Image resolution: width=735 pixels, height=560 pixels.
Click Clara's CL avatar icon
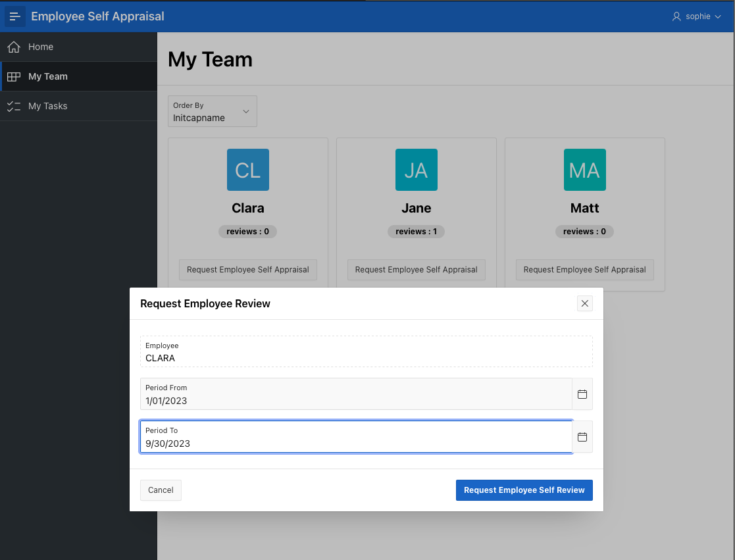(x=248, y=170)
